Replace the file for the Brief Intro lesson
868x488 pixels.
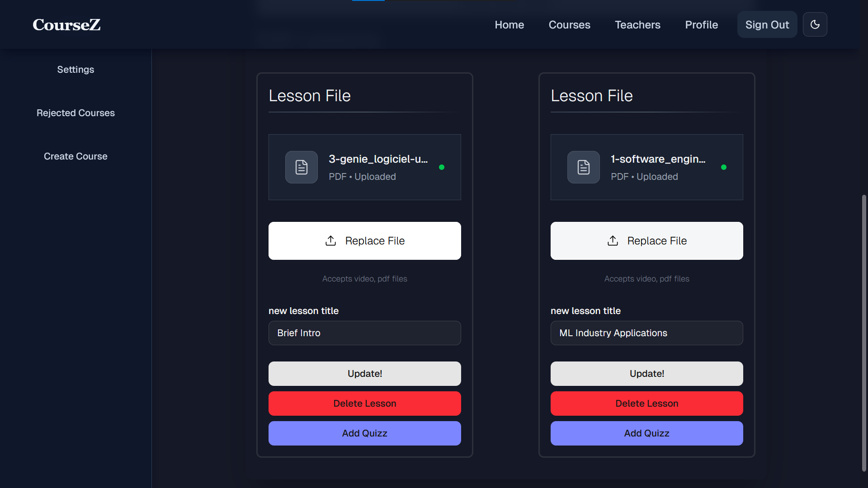(x=365, y=241)
